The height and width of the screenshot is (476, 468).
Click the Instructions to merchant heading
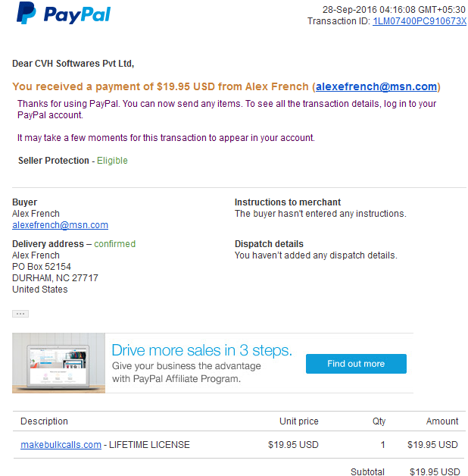point(288,202)
